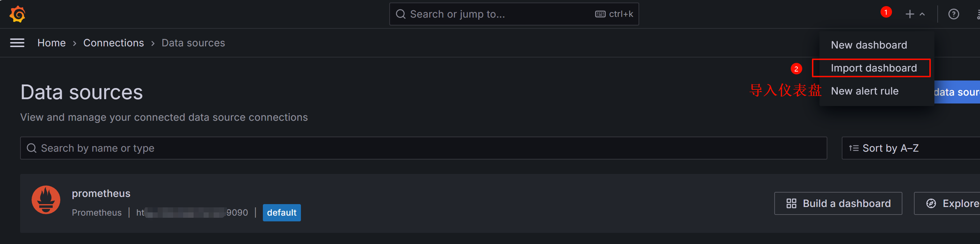Click the help question mark icon

[953, 14]
